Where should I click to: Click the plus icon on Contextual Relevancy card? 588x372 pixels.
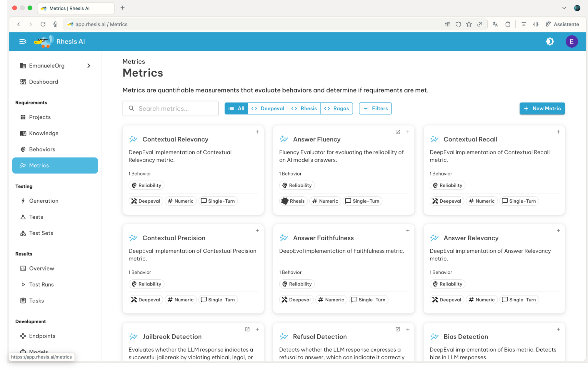click(257, 132)
